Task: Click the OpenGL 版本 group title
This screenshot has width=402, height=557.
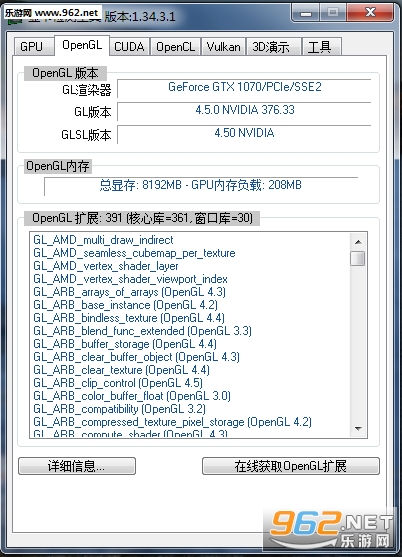Action: click(x=65, y=73)
